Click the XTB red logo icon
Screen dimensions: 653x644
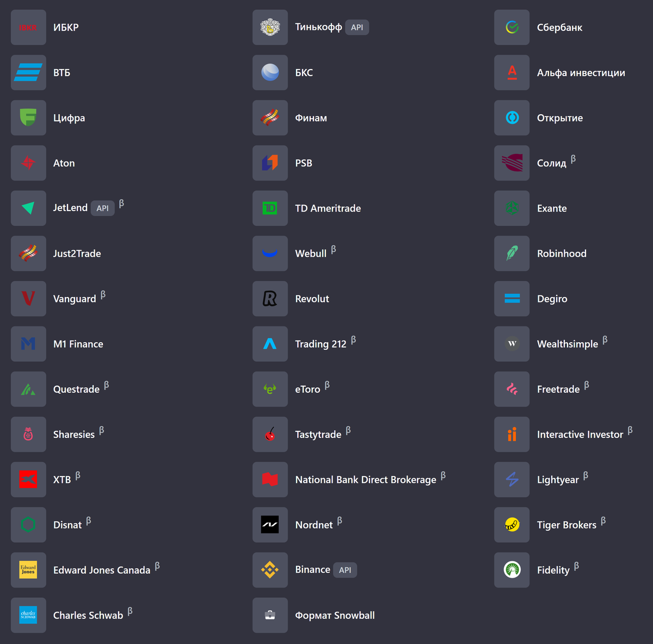point(28,479)
